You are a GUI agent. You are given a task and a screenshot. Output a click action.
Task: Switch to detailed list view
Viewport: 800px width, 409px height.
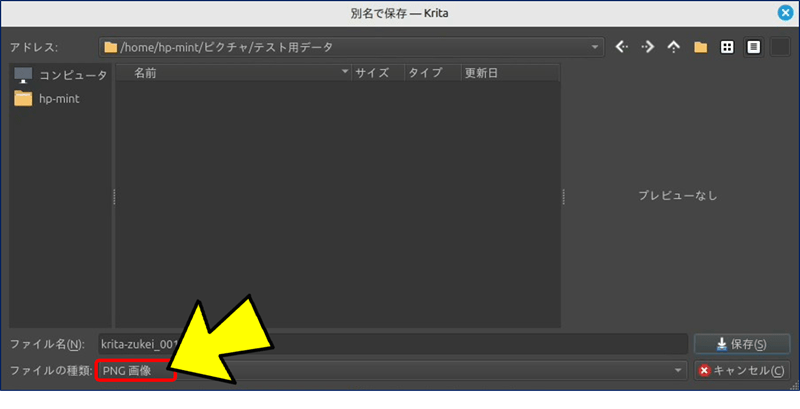point(753,47)
